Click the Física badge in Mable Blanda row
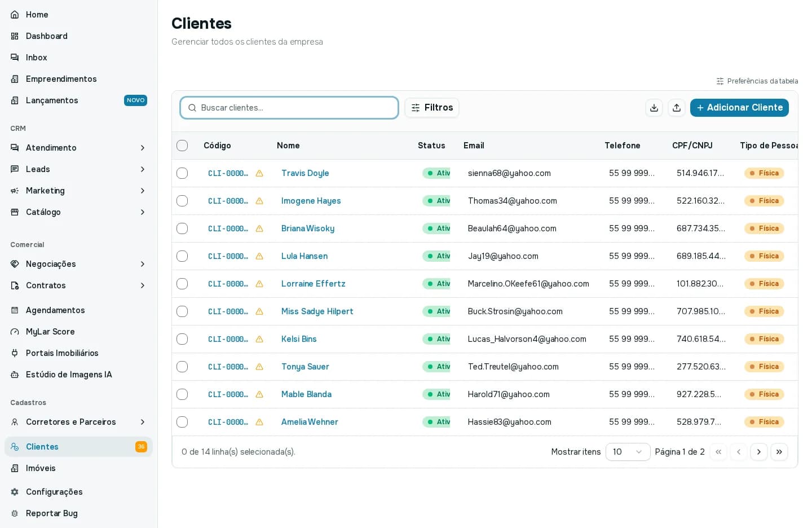 764,394
